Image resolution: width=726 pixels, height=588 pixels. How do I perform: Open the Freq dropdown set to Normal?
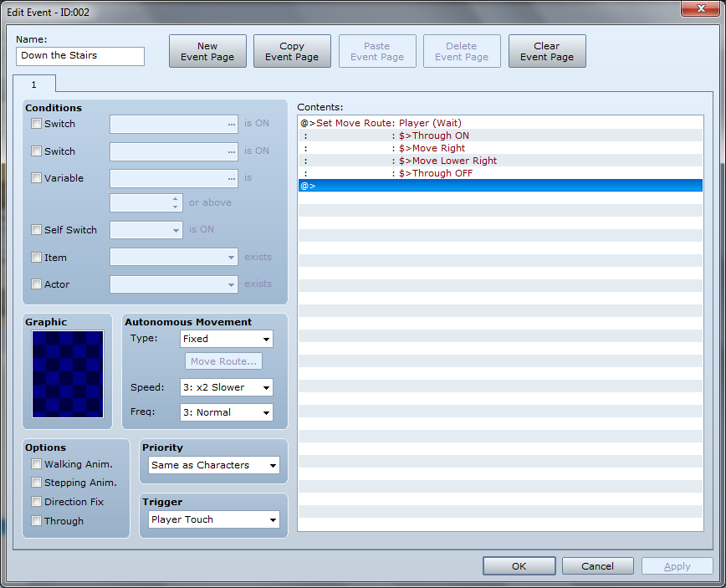(227, 412)
